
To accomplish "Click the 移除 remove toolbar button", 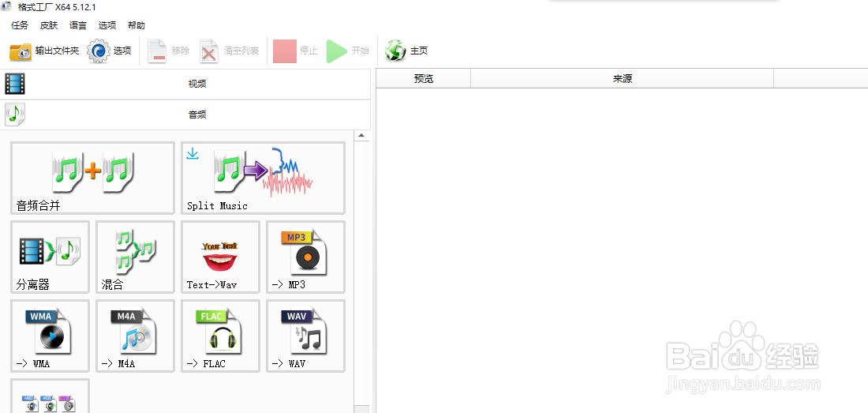I will (168, 51).
